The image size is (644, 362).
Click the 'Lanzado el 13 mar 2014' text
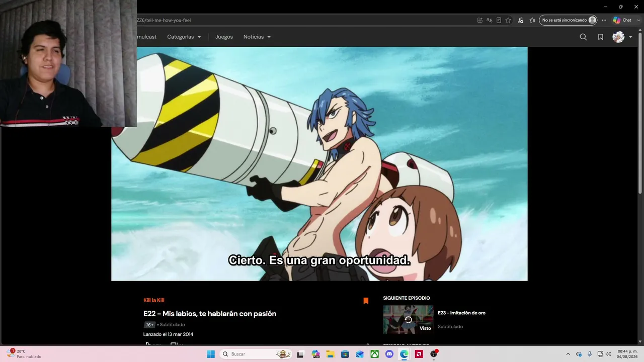(x=168, y=334)
